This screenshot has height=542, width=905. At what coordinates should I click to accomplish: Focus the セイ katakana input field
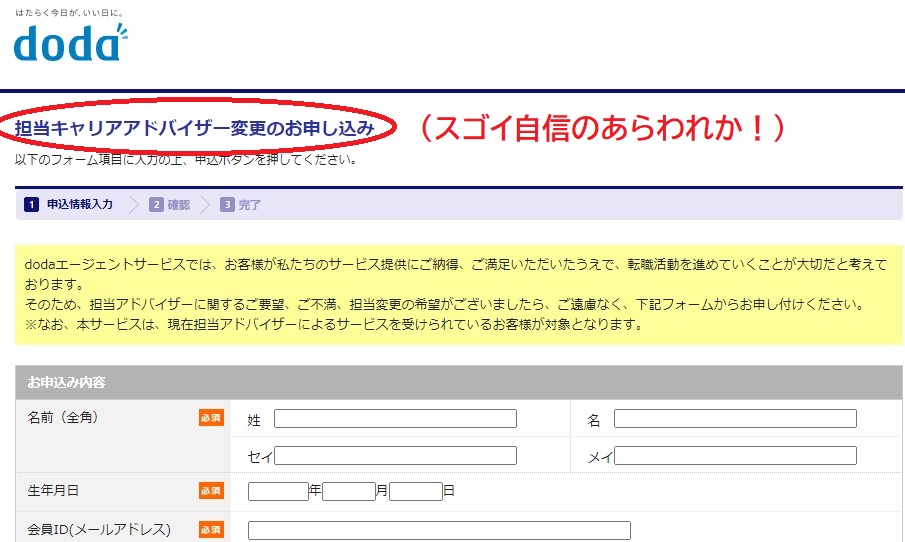[x=395, y=455]
